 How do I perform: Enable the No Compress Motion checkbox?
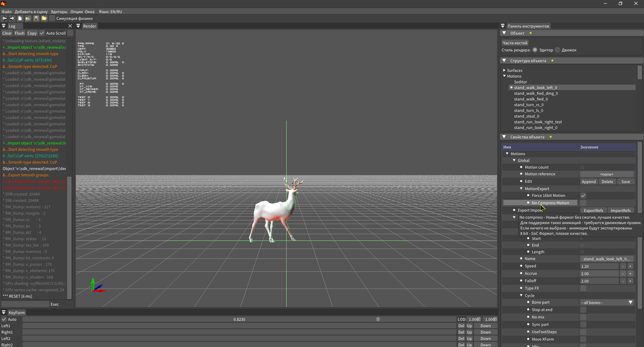(583, 203)
